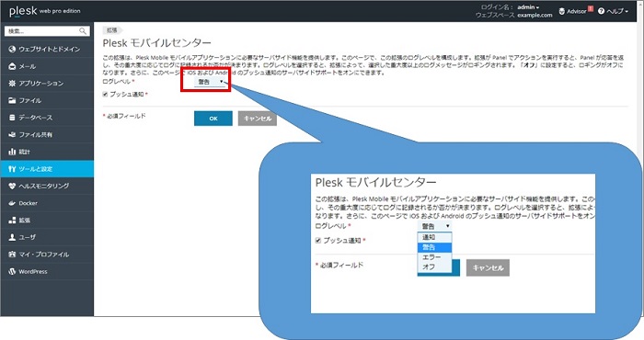Image resolution: width=644 pixels, height=340 pixels.
Task: Choose 通知 from the log level list
Action: tap(434, 237)
